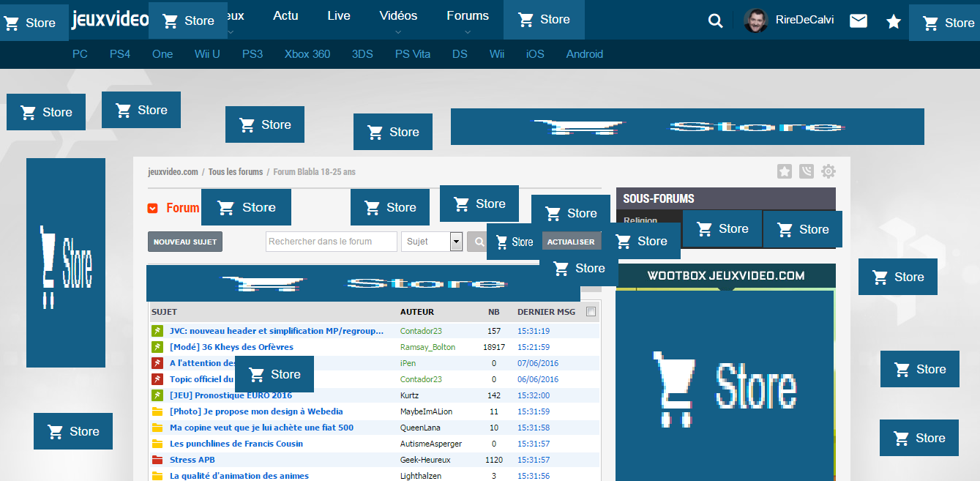Open topic "[Modé] 36 Kheys des Orfèvres"
The height and width of the screenshot is (481, 980).
[231, 347]
